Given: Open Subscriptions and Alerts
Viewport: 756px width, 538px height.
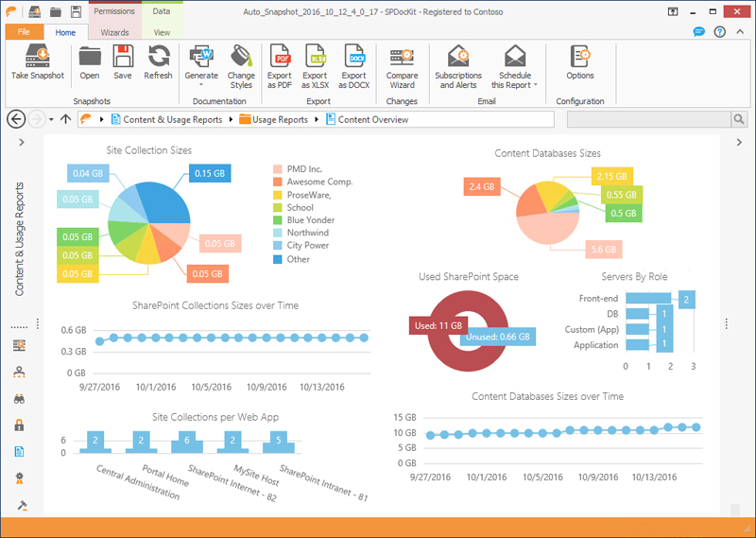Looking at the screenshot, I should click(x=458, y=66).
